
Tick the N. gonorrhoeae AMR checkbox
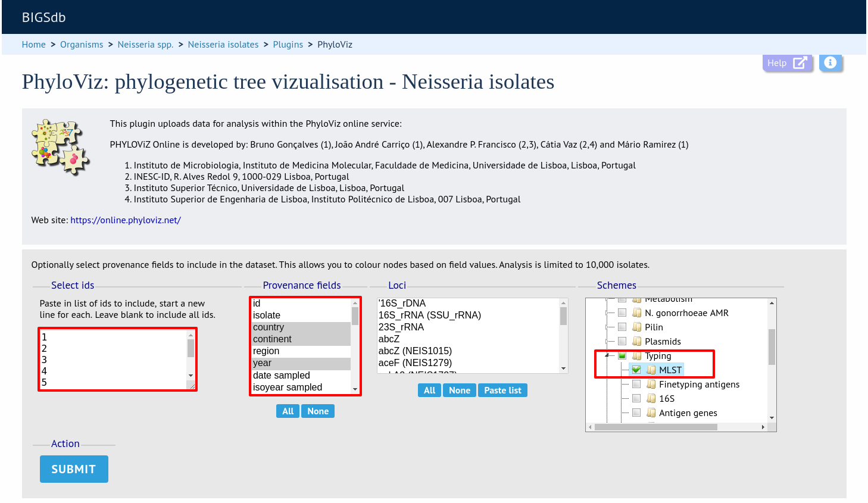point(622,313)
